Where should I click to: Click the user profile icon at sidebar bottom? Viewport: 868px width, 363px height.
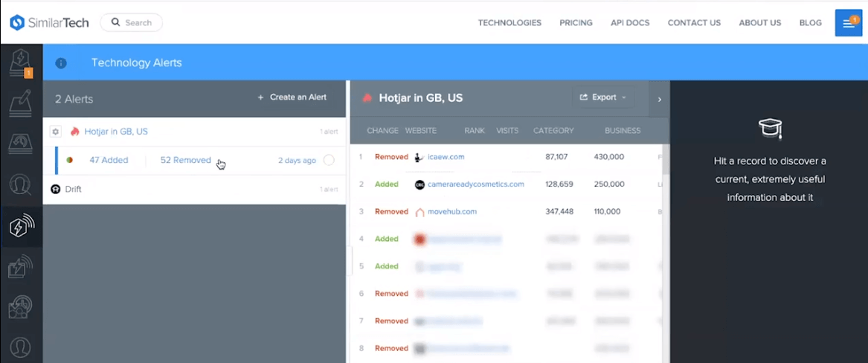(x=21, y=347)
